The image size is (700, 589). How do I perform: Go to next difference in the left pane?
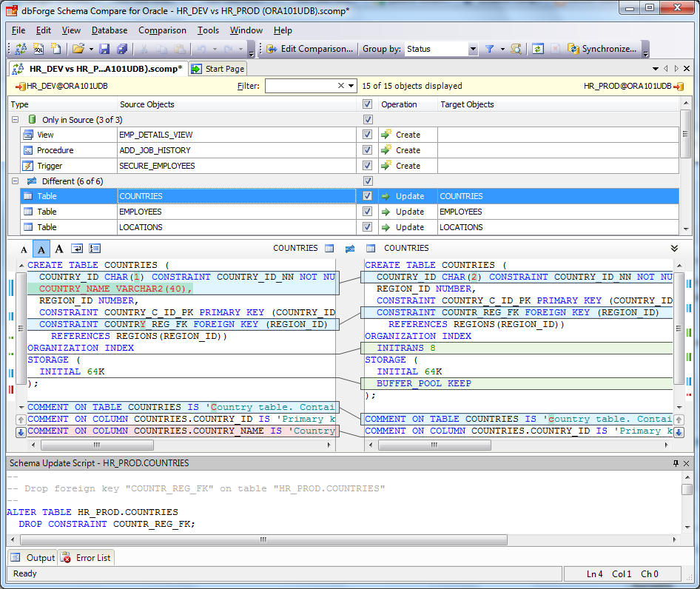(x=21, y=432)
